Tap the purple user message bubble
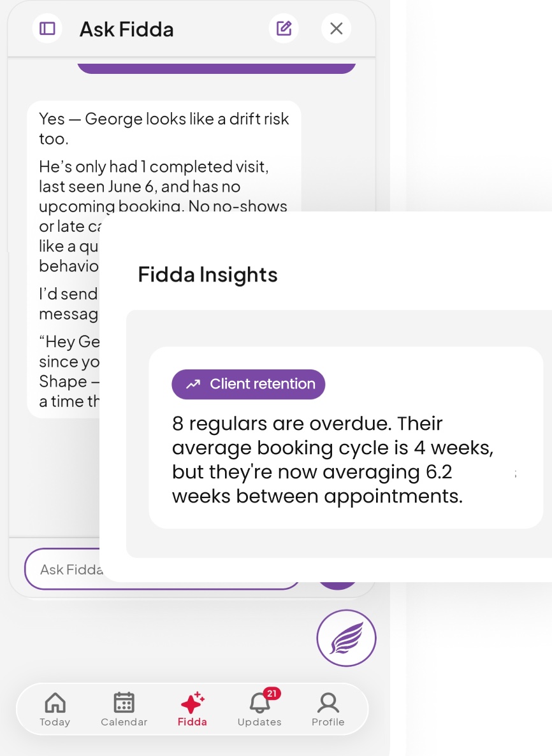552x756 pixels. [x=216, y=68]
